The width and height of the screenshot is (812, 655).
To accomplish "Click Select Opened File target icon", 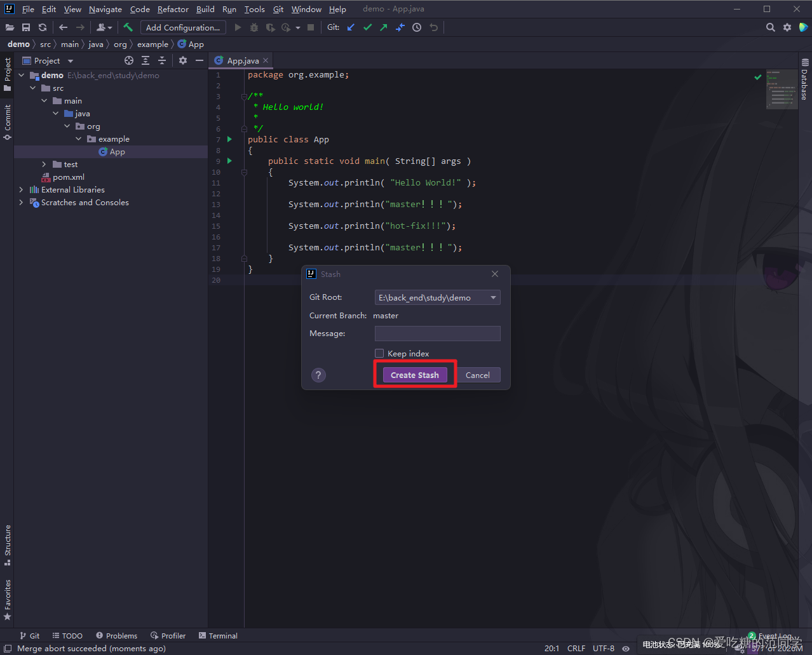I will click(129, 60).
